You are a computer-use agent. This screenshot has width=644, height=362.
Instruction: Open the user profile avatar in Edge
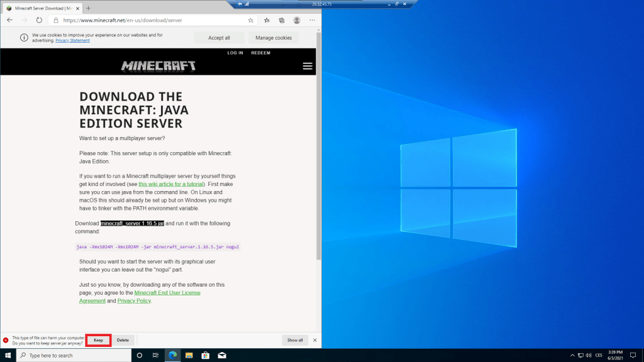[x=297, y=20]
